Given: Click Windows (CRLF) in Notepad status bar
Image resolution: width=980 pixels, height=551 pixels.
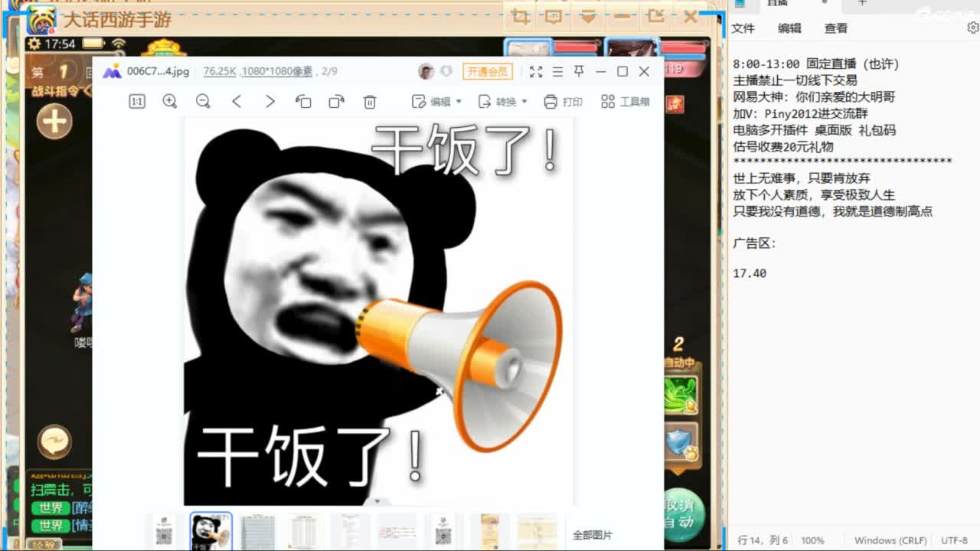Looking at the screenshot, I should pos(890,540).
